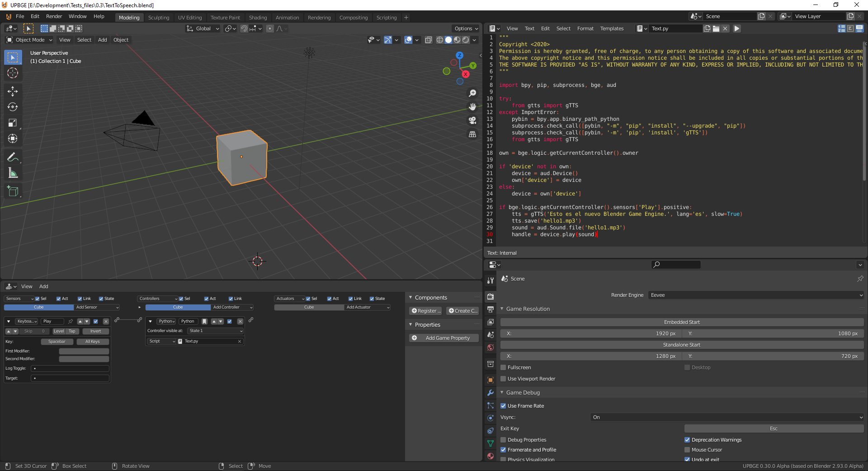
Task: Switch to the Sculpting workspace tab
Action: click(159, 18)
